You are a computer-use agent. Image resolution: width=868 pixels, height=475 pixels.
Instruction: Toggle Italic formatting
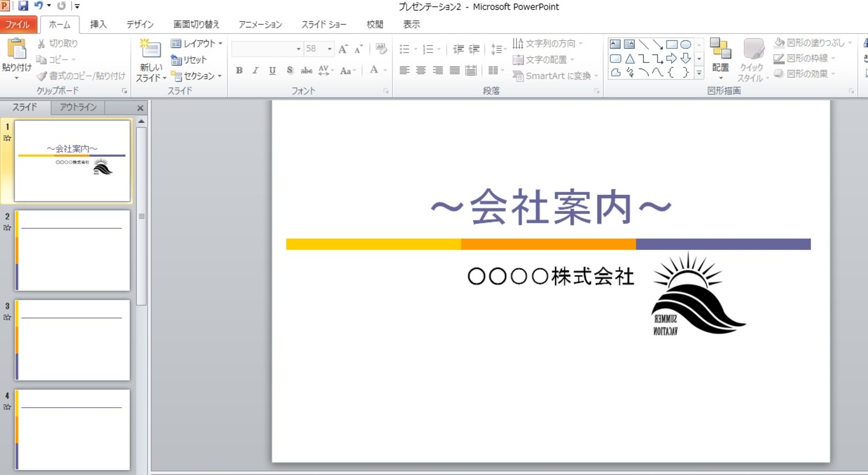click(x=256, y=70)
